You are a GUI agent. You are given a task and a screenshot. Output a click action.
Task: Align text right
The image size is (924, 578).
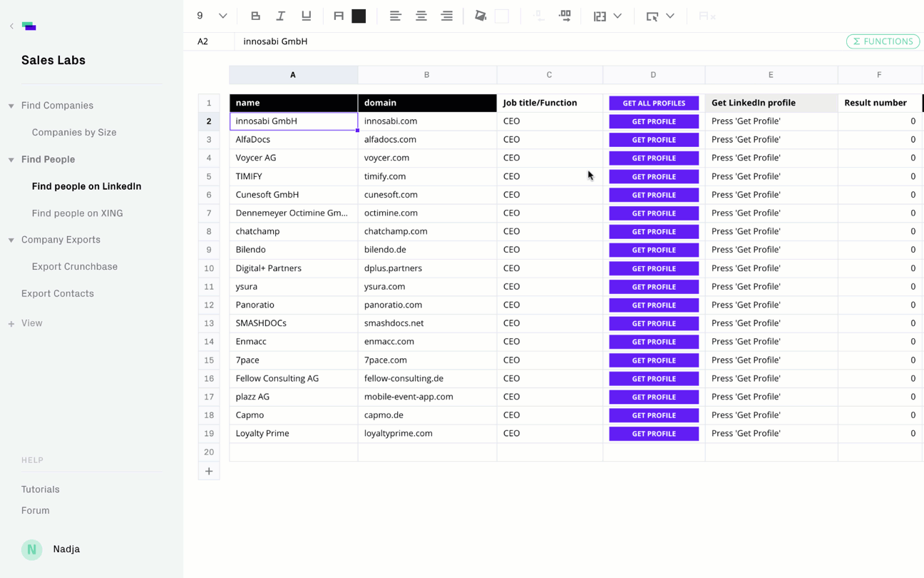447,16
